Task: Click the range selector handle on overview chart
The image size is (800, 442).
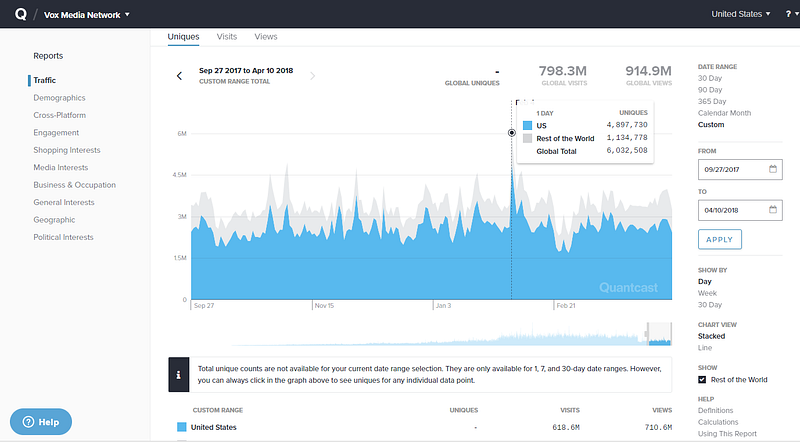Action: tap(646, 334)
